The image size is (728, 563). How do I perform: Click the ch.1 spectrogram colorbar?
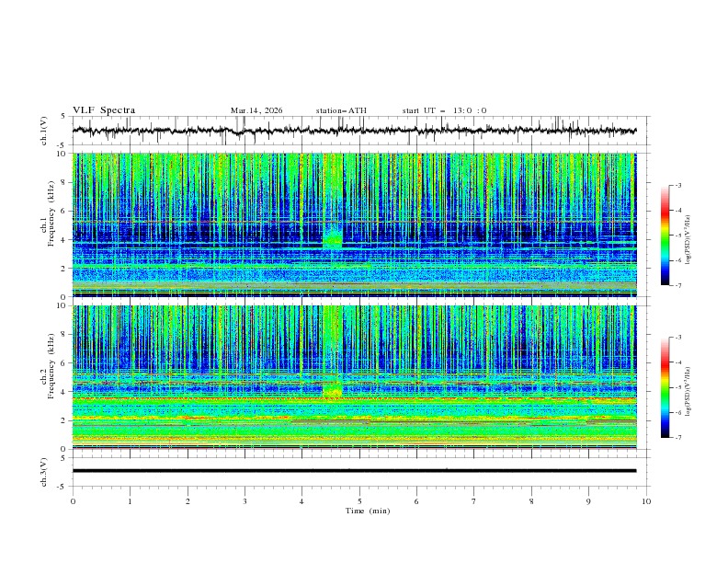tap(665, 236)
